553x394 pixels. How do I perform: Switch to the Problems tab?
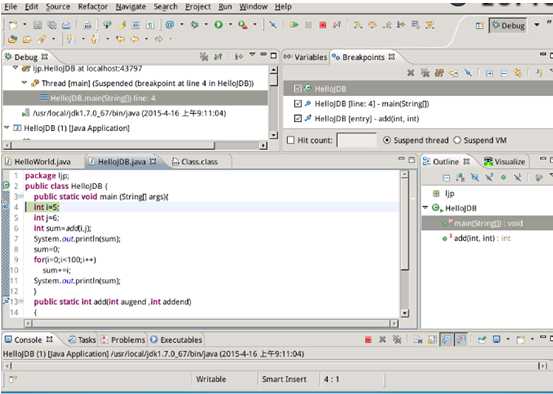coord(123,340)
